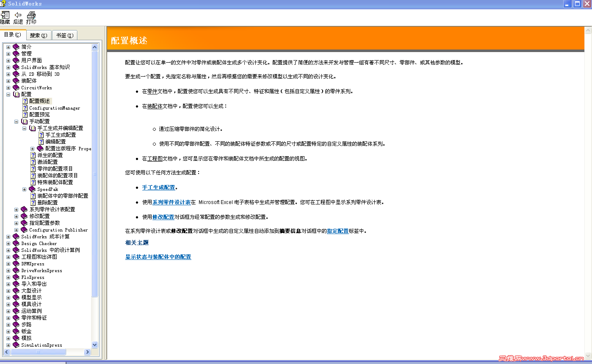Screen dimensions: 592x364
Task: Select 零件和特征 in the tree
Action: coord(34,318)
